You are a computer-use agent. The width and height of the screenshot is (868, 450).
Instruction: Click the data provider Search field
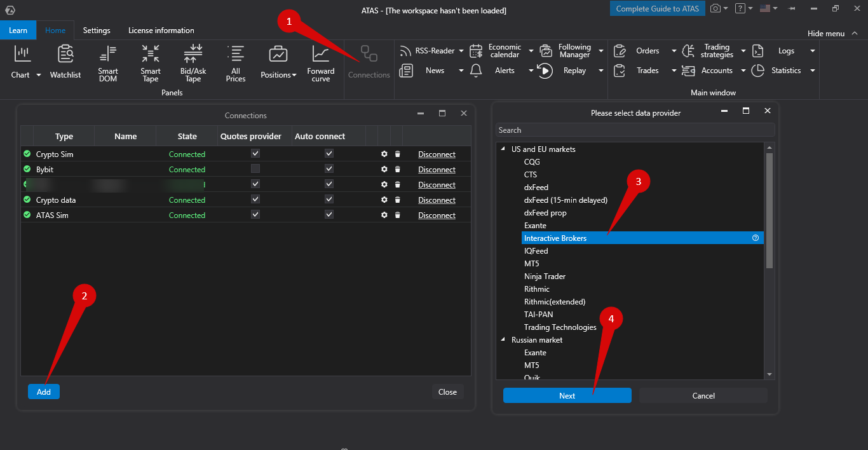(x=635, y=130)
